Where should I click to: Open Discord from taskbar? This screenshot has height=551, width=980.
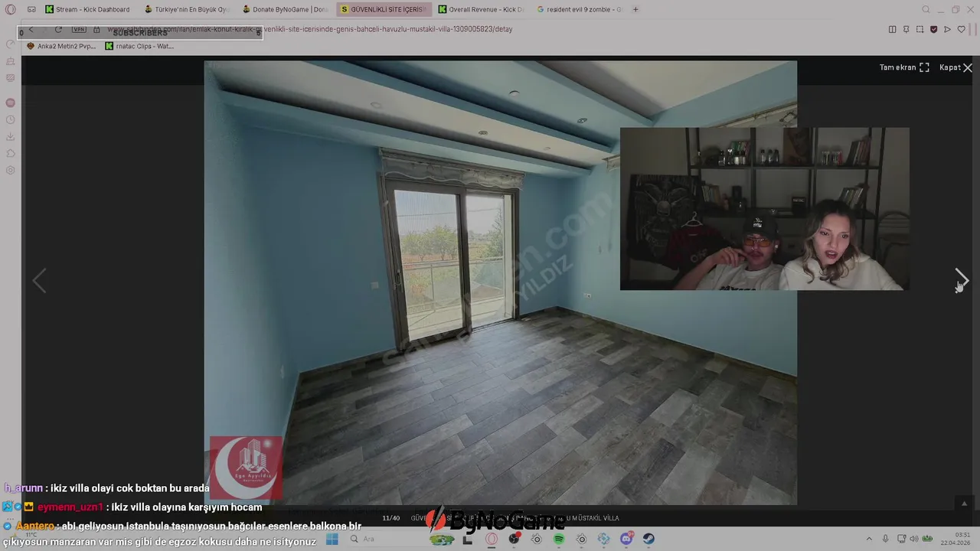click(626, 539)
